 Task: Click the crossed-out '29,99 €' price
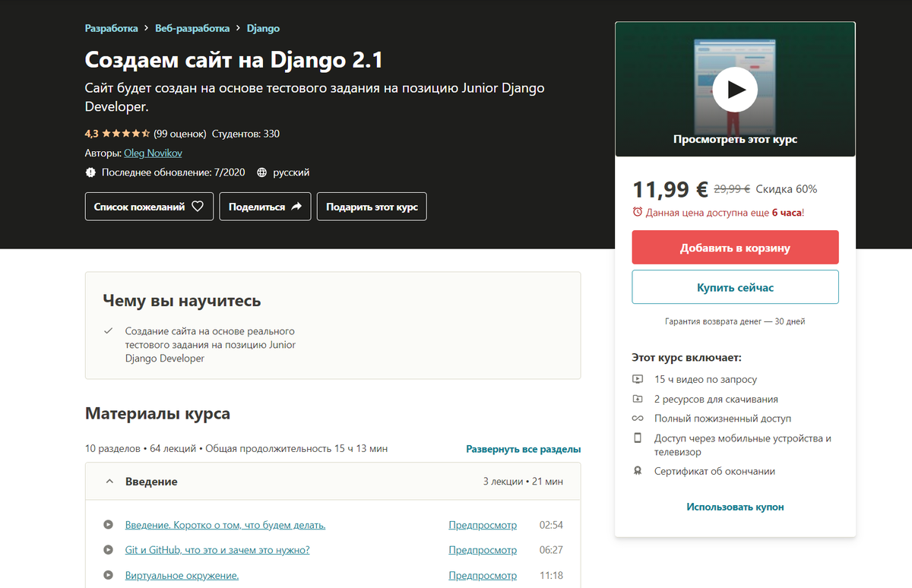pyautogui.click(x=732, y=189)
